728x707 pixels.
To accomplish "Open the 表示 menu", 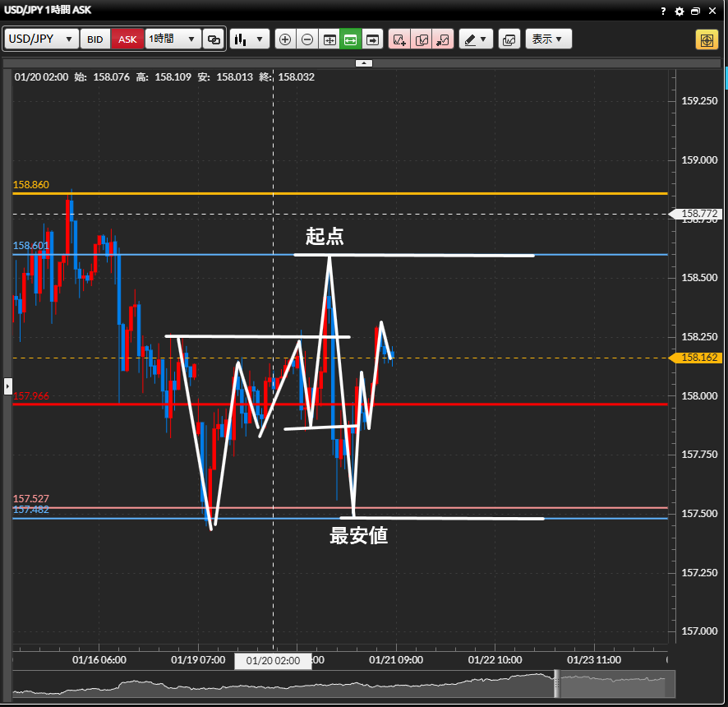I will [x=548, y=39].
